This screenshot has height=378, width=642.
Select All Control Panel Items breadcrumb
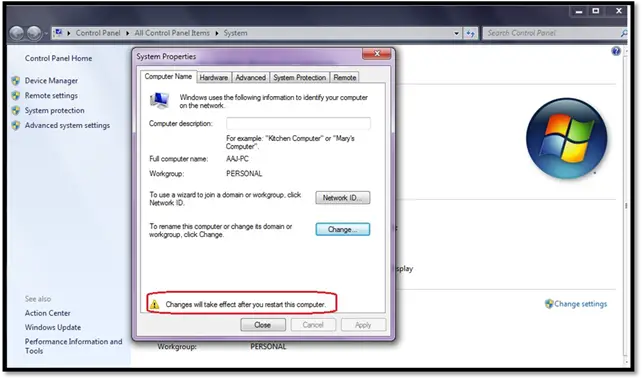(172, 33)
